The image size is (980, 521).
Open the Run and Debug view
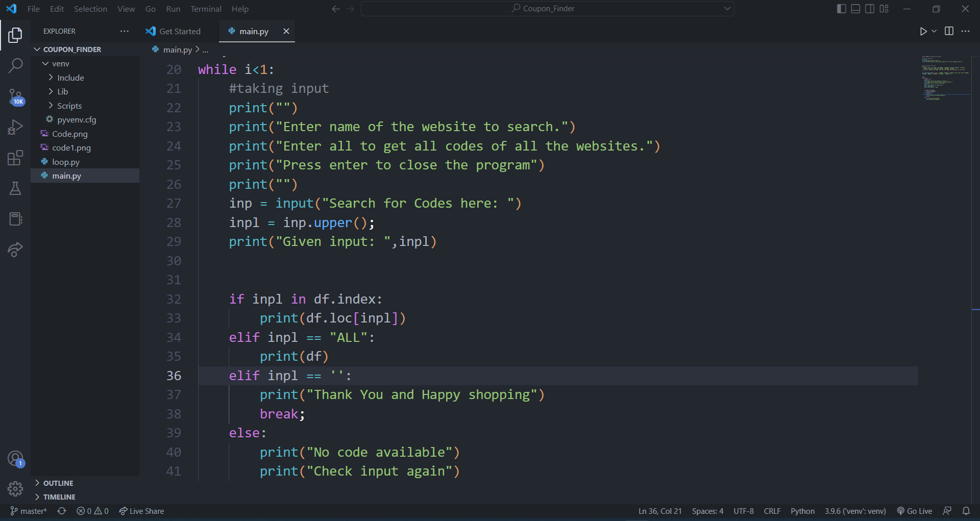point(15,127)
